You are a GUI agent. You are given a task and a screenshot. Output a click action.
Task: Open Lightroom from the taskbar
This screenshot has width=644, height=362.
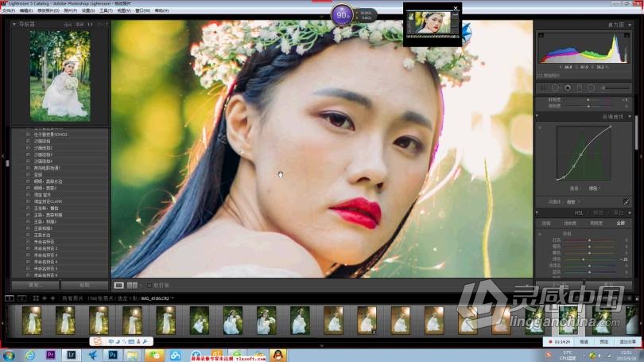coord(71,355)
